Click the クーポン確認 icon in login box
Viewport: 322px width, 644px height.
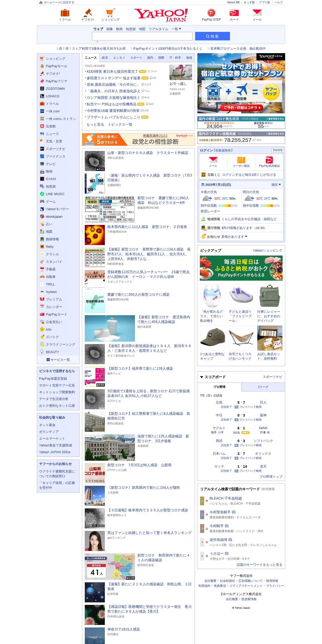pos(241,160)
